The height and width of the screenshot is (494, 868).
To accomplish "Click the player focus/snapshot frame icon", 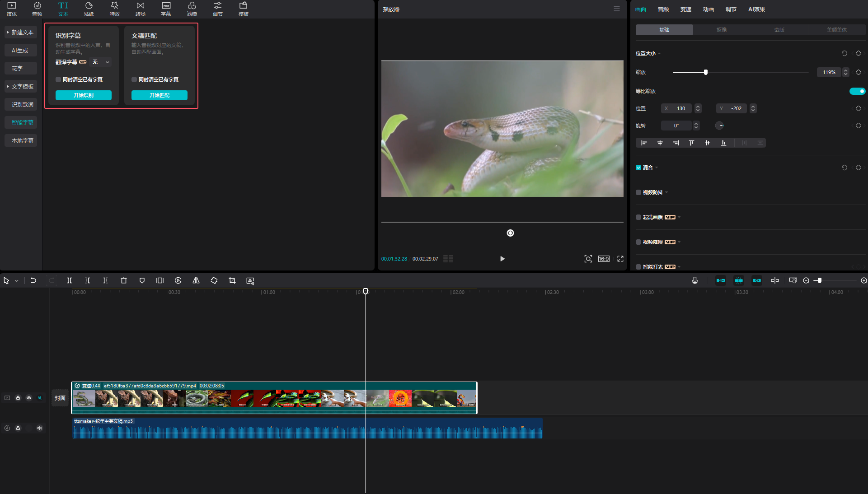I will point(588,259).
